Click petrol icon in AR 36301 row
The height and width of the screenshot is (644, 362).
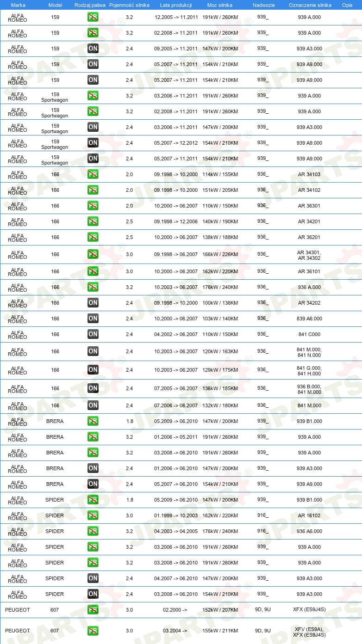(93, 206)
